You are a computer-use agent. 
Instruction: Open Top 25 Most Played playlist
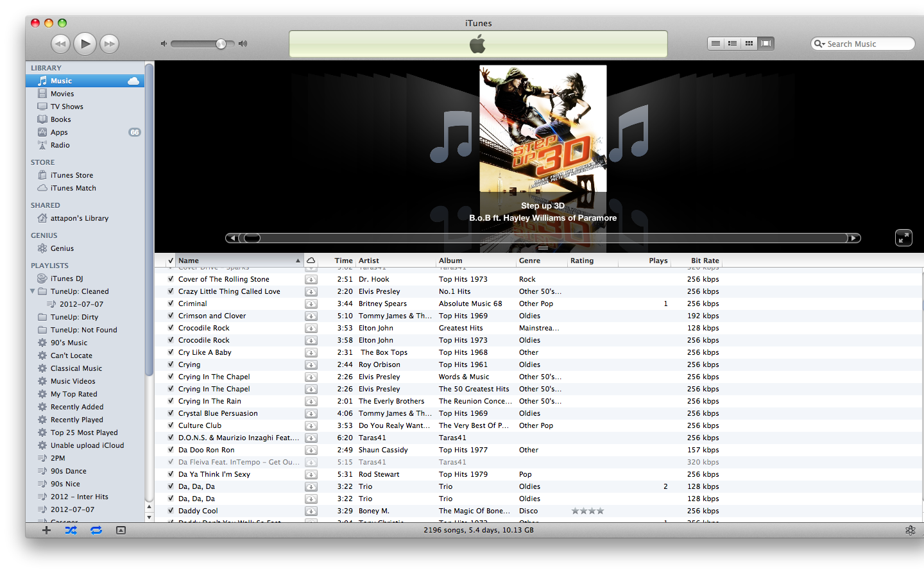point(85,432)
